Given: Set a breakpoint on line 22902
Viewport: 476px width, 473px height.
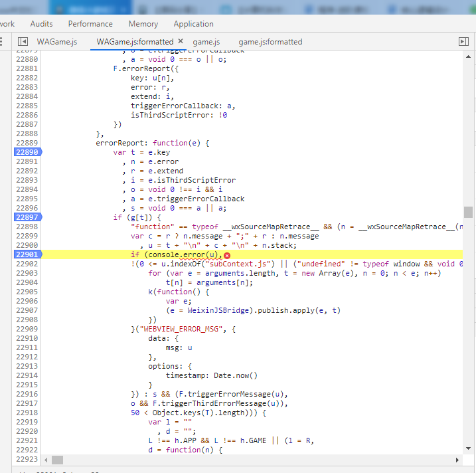Looking at the screenshot, I should pyautogui.click(x=27, y=264).
